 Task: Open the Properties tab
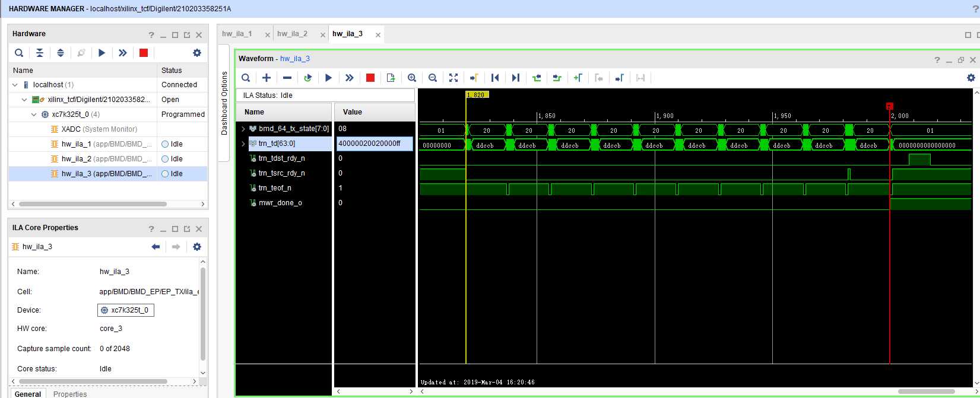(70, 394)
